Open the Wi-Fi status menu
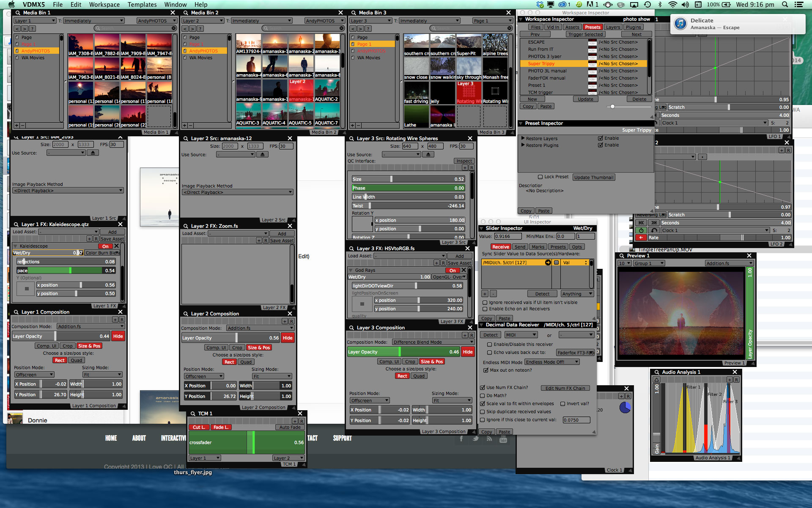812x508 pixels. (672, 5)
